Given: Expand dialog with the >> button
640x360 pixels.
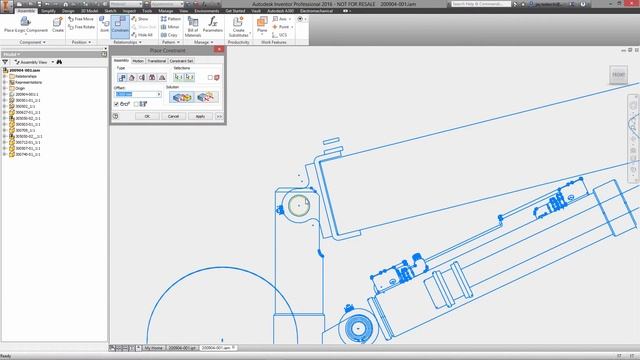Looking at the screenshot, I should [x=219, y=116].
